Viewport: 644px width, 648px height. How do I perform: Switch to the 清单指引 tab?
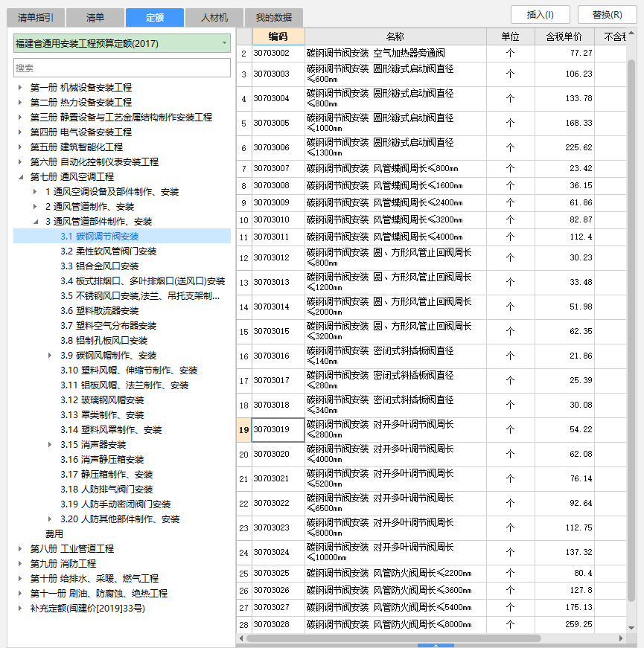(36, 18)
